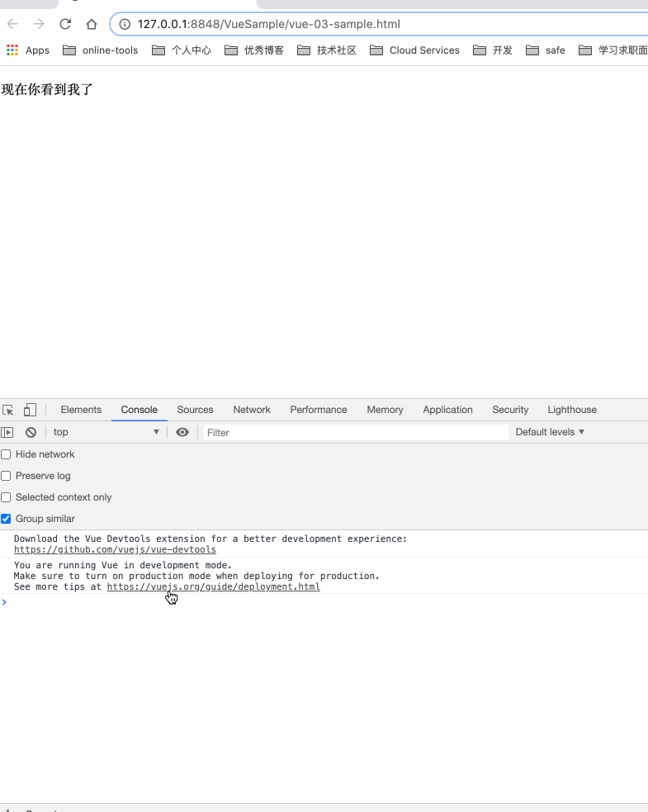Click the console Filter input field
648x812 pixels.
356,432
